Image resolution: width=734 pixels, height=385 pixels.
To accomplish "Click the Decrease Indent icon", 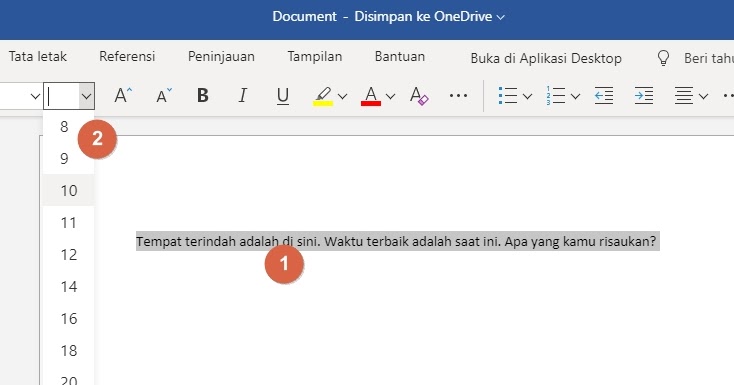I will tap(604, 96).
